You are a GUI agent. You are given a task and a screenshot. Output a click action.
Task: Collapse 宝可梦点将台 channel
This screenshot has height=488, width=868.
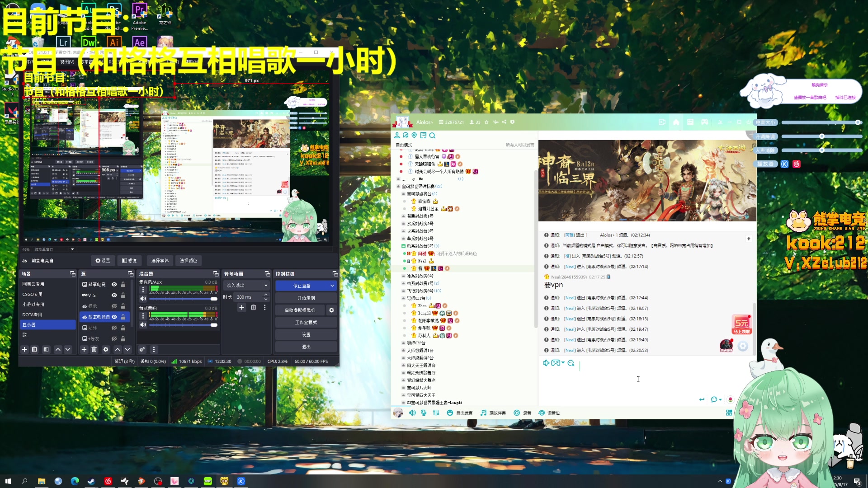(403, 194)
